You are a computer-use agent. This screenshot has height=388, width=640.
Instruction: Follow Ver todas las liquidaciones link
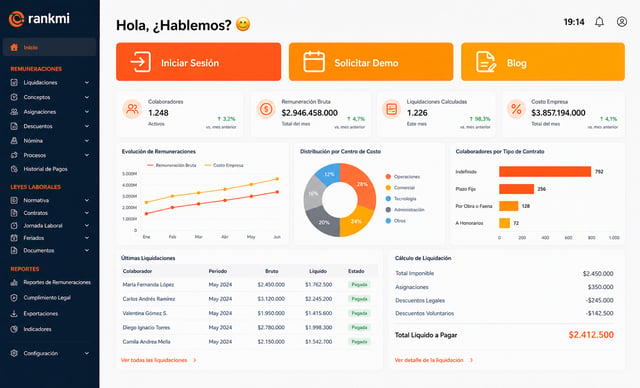(x=158, y=360)
